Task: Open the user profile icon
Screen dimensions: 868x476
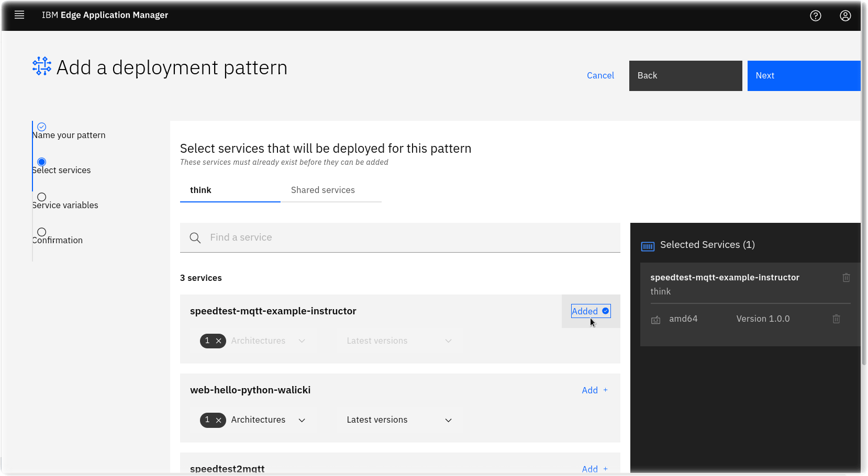Action: coord(845,16)
